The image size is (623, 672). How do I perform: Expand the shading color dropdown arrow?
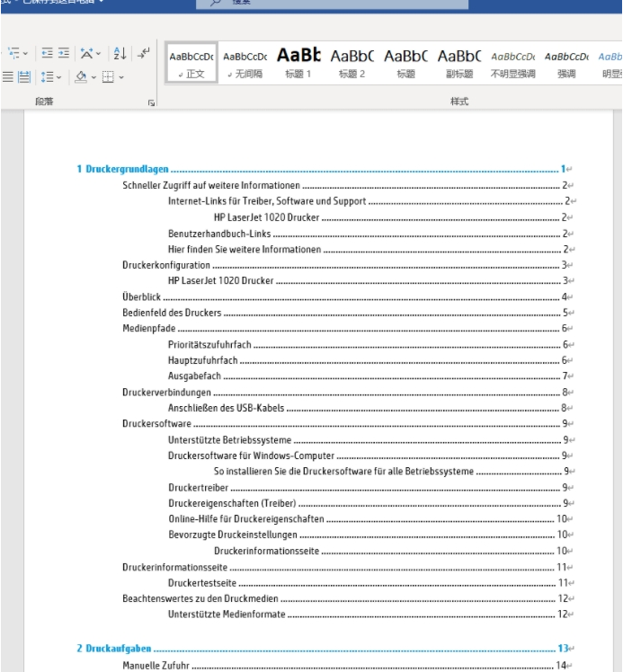pyautogui.click(x=93, y=78)
